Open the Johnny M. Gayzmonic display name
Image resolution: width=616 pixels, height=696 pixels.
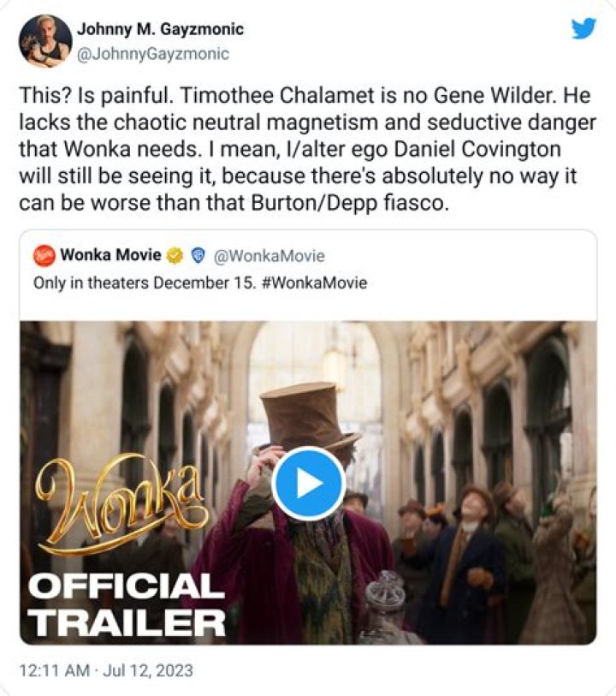160,29
